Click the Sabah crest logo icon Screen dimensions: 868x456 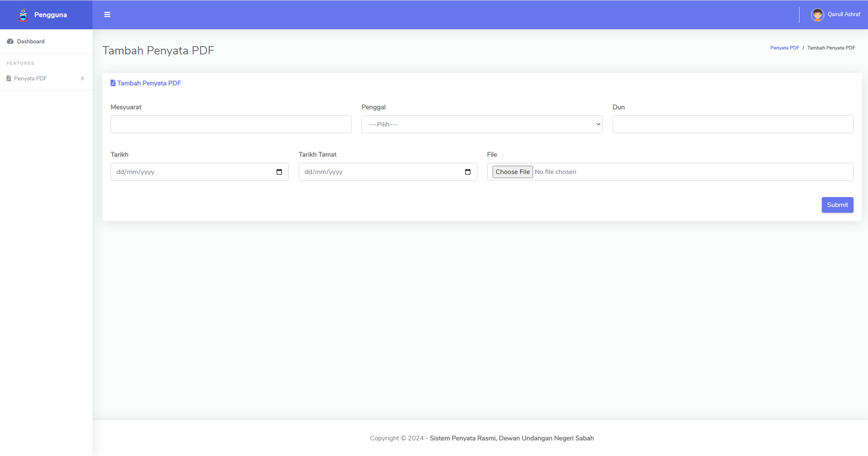coord(23,15)
